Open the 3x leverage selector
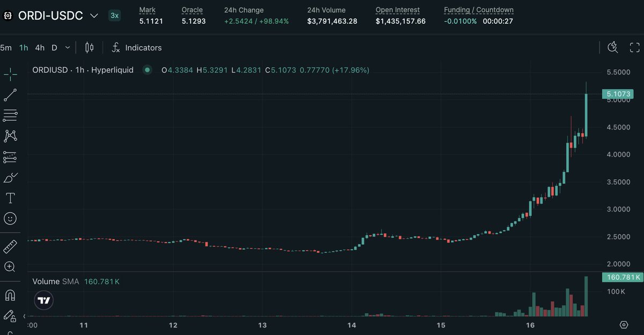This screenshot has width=644, height=335. (114, 16)
